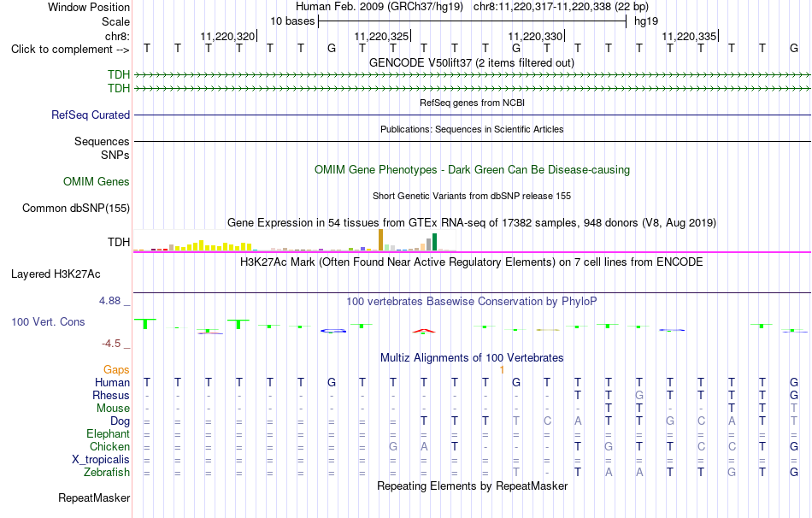Image resolution: width=812 pixels, height=518 pixels.
Task: Select the SNPs track label
Action: (115, 155)
